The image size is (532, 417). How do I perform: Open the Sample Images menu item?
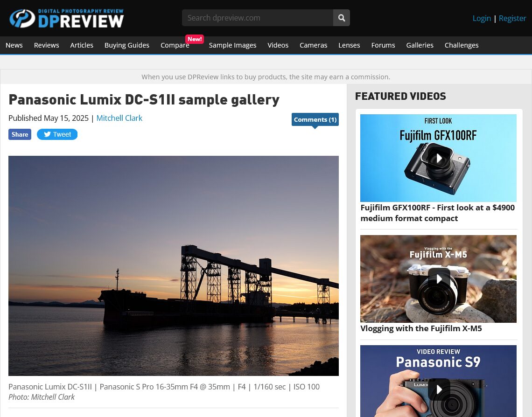(x=232, y=45)
